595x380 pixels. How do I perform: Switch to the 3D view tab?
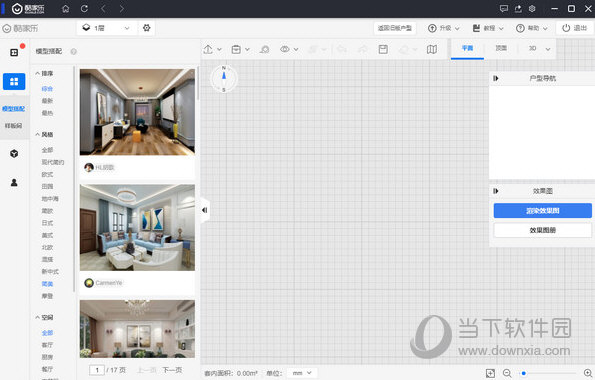point(532,48)
